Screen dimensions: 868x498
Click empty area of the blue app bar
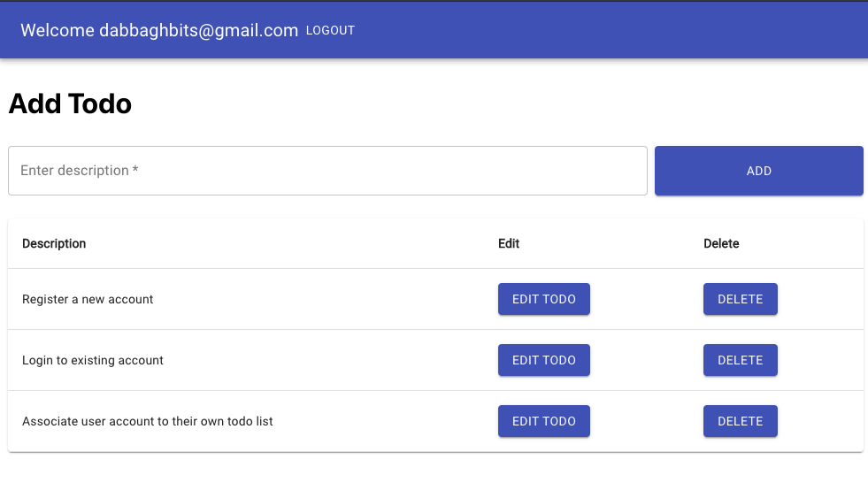[619, 30]
